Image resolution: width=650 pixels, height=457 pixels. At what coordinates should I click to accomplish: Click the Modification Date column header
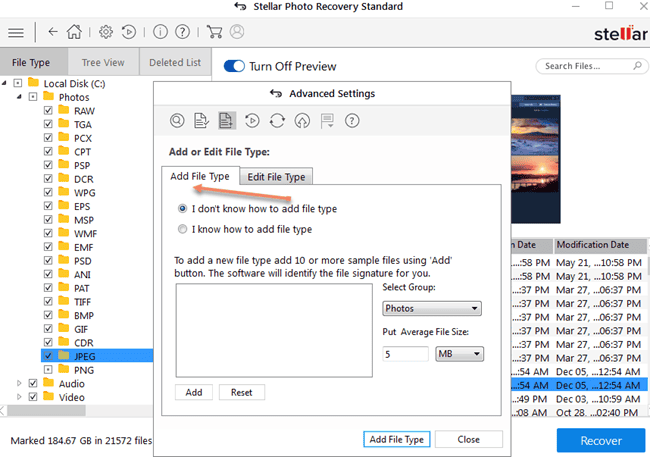[x=600, y=245]
